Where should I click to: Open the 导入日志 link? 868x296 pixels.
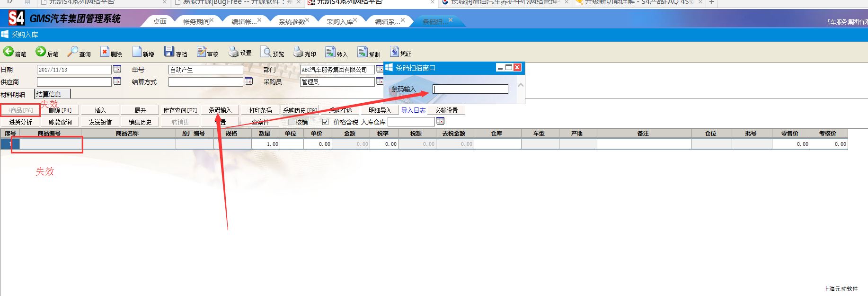click(x=413, y=110)
